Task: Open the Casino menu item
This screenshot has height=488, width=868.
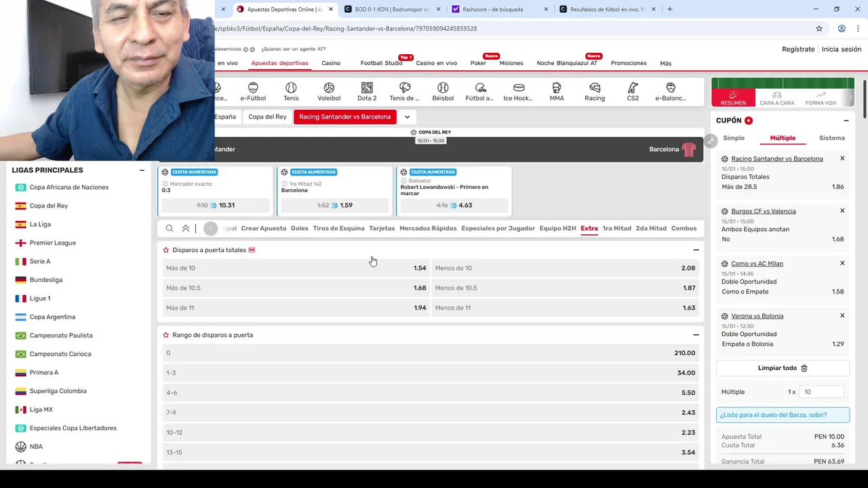Action: (x=331, y=63)
